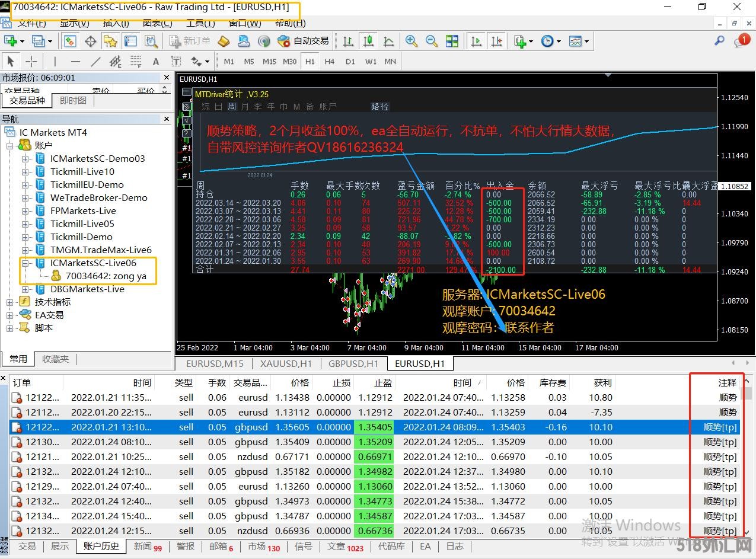756x559 pixels.
Task: Switch chart to bar chart icon
Action: coord(348,41)
